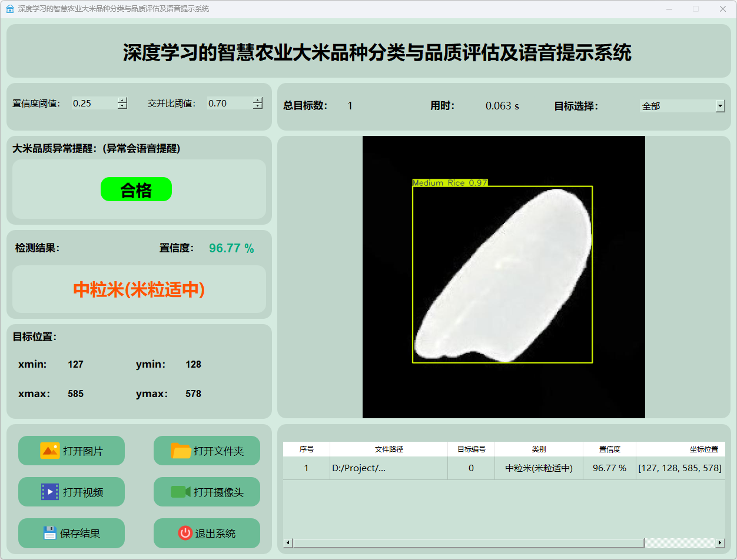737x560 pixels.
Task: Click the camera icon on 打开摄像头 button
Action: tap(180, 492)
